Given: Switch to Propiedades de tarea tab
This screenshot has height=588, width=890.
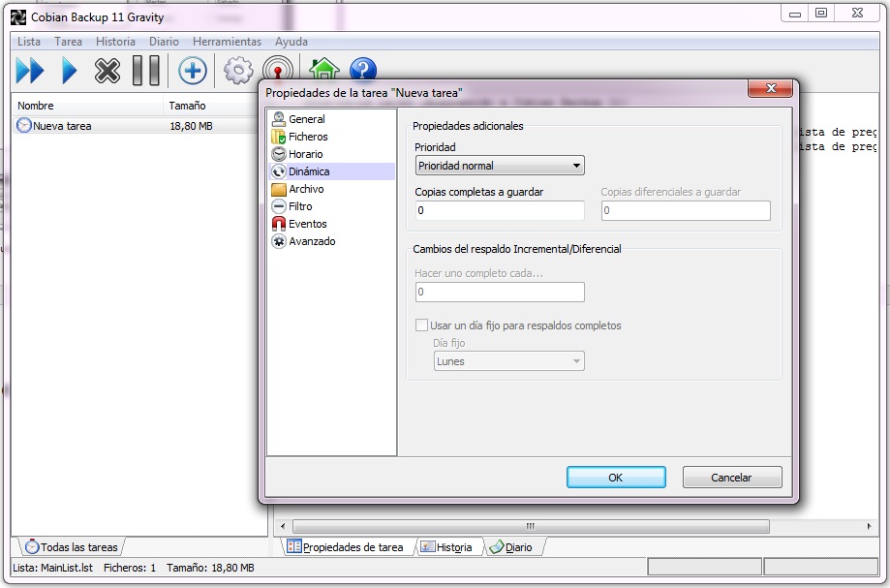Looking at the screenshot, I should pos(347,547).
